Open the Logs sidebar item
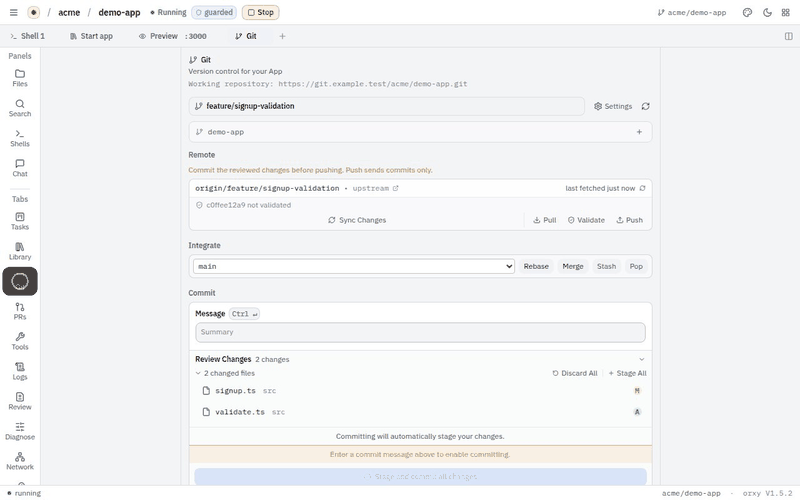Viewport: 800px width, 500px height. coord(20,371)
